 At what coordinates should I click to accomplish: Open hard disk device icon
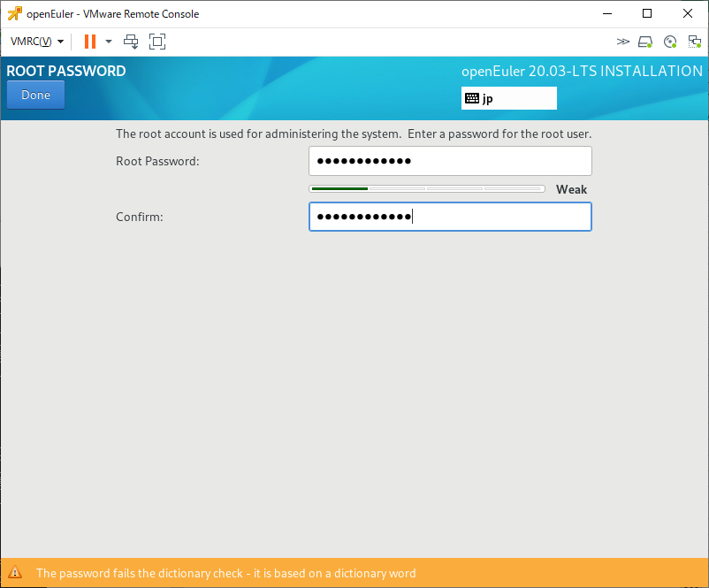tap(645, 42)
